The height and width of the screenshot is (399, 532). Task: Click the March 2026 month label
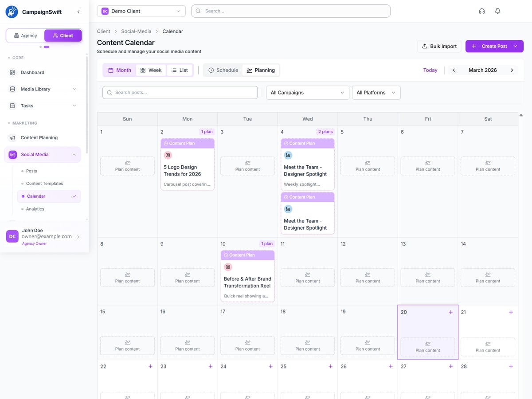483,70
